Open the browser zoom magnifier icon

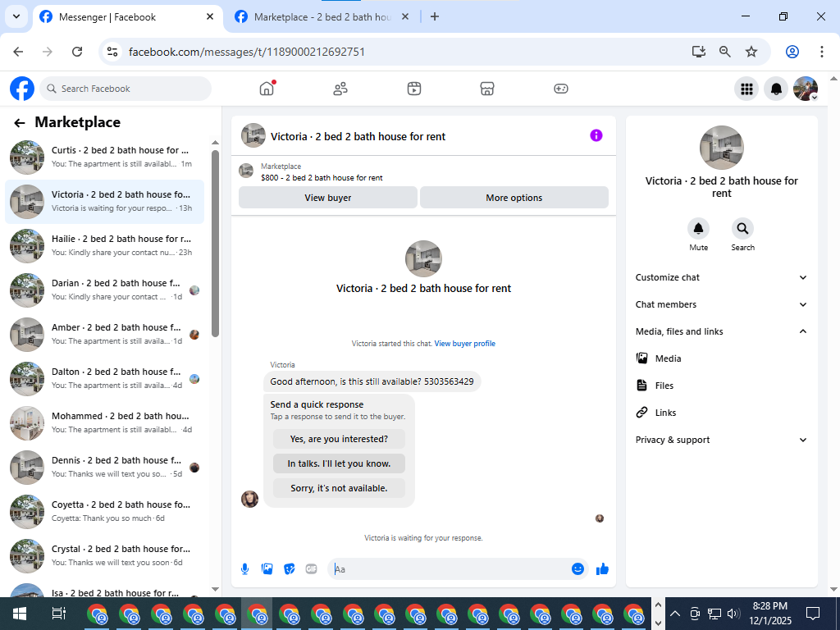point(725,52)
